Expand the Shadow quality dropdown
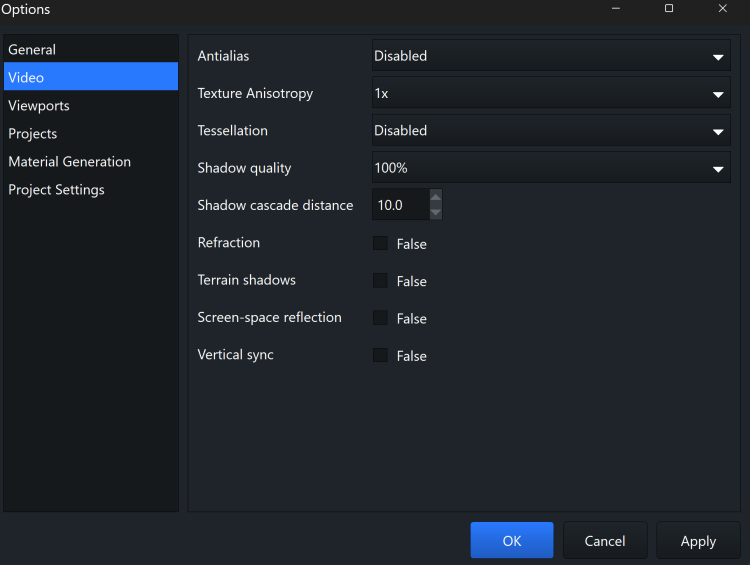 [551, 168]
